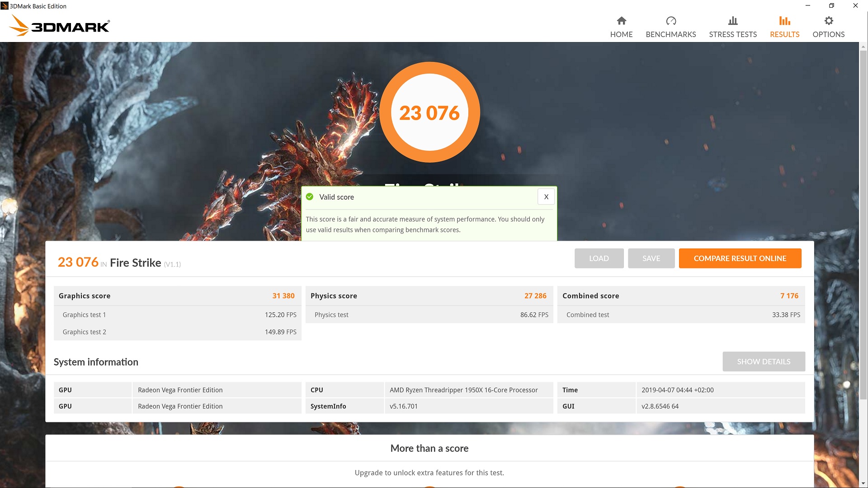The image size is (868, 488).
Task: Click the Results orange bars icon
Action: point(785,21)
